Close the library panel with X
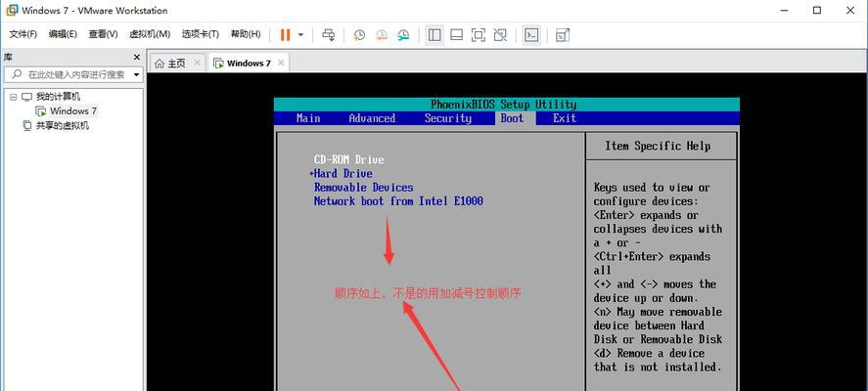 pyautogui.click(x=137, y=57)
